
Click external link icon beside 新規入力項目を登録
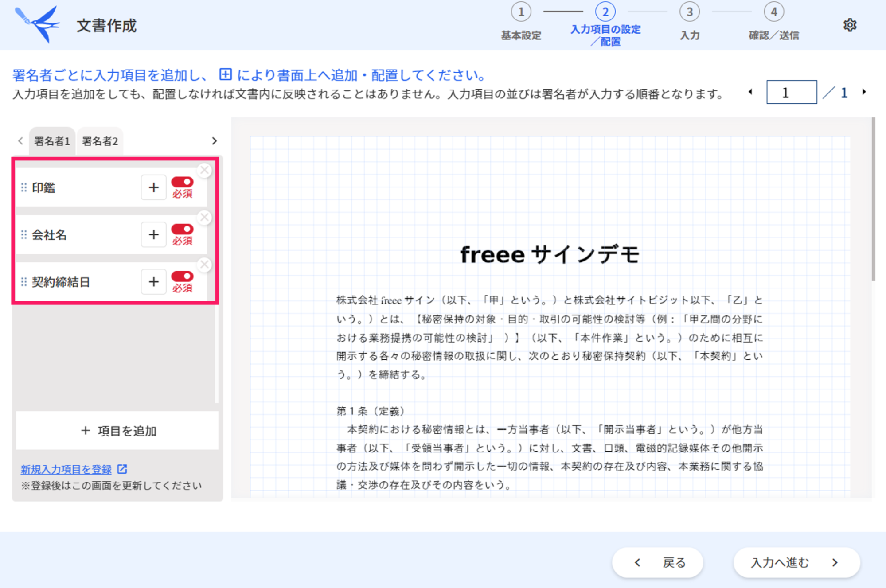click(122, 469)
